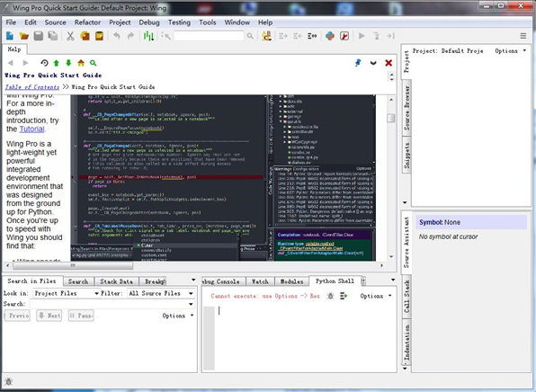
Task: Switch to the Stack Data tab
Action: 116,281
